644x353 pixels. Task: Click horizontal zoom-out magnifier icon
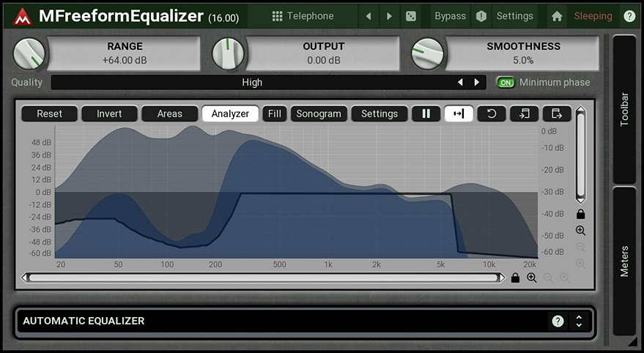click(548, 278)
